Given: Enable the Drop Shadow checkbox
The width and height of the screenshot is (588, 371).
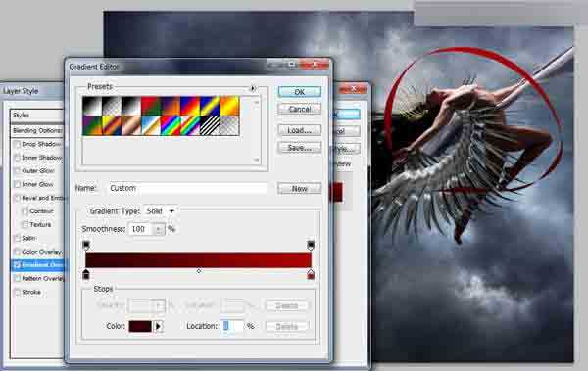Looking at the screenshot, I should coord(17,144).
